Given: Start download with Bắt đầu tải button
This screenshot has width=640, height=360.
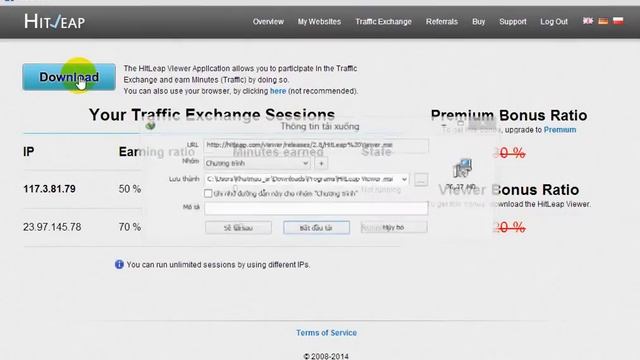Looking at the screenshot, I should click(316, 228).
